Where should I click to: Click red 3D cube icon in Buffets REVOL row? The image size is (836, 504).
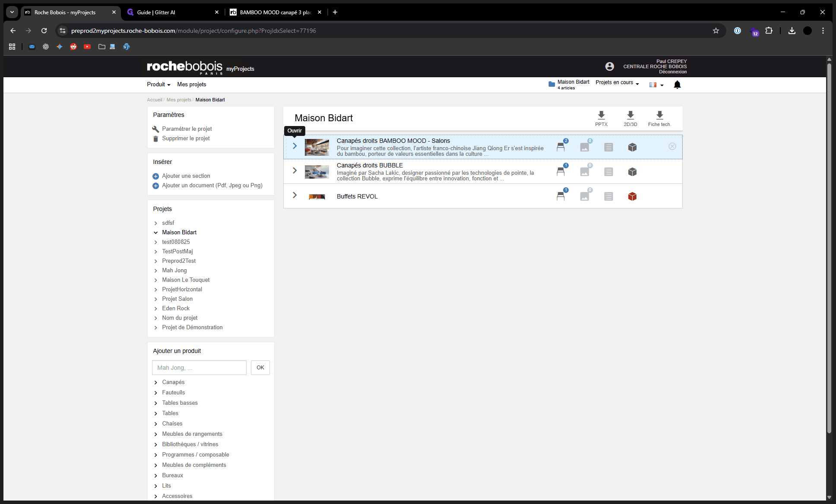632,196
